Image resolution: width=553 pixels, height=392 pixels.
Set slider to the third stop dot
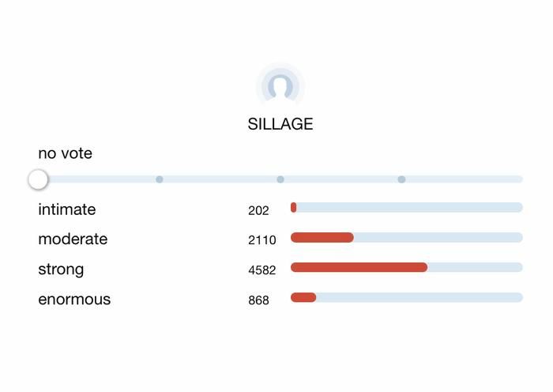coord(280,179)
